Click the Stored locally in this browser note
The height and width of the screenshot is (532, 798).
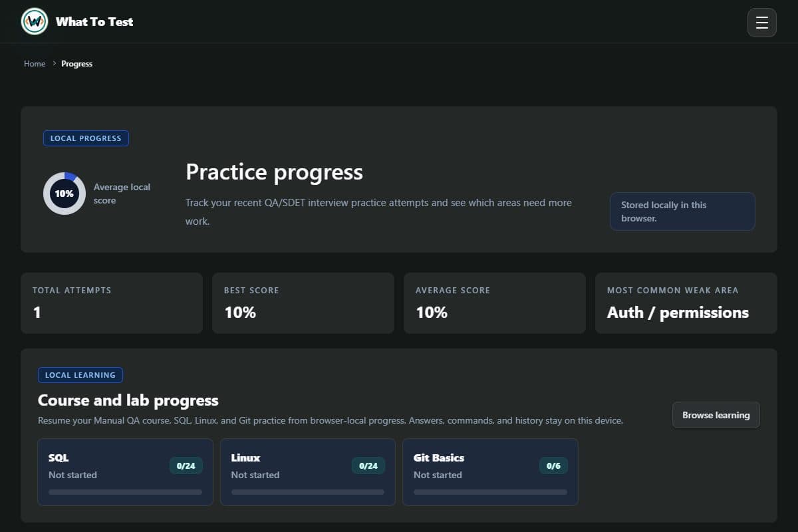[x=682, y=211]
